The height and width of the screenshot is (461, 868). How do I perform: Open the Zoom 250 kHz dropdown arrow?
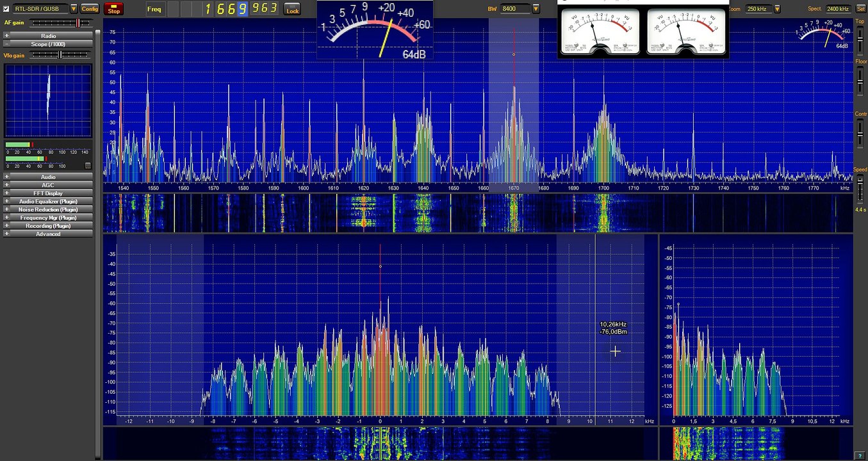pos(777,9)
